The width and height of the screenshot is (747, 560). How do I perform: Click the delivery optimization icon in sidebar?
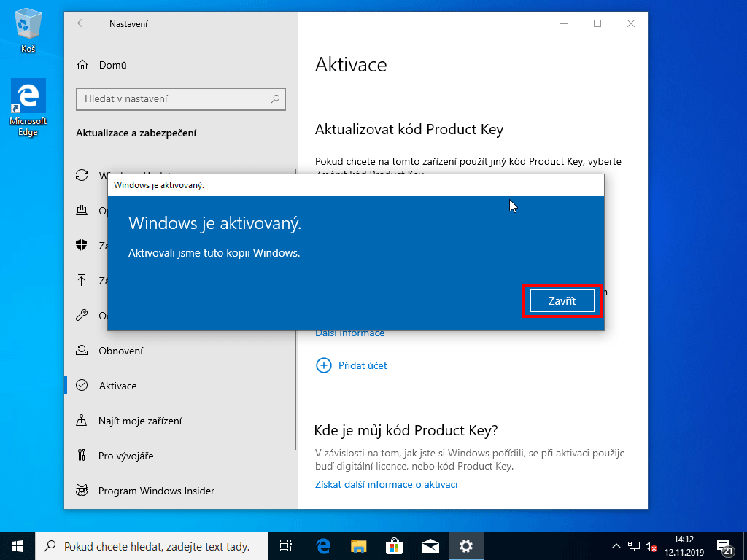(x=82, y=210)
